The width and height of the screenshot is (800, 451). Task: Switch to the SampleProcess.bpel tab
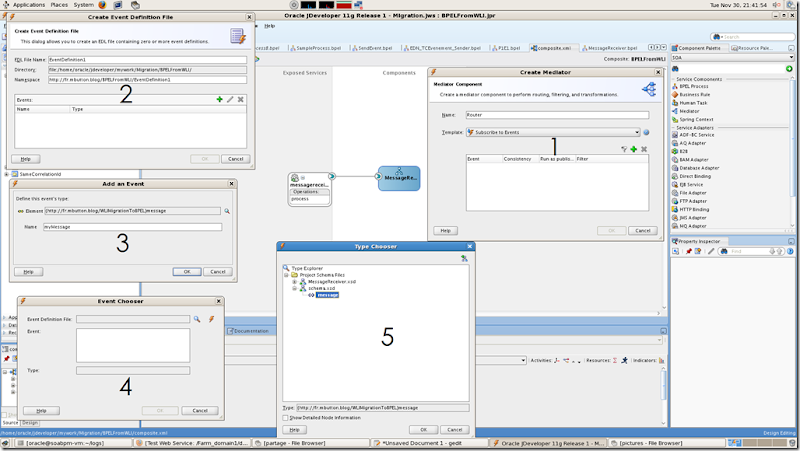coord(316,48)
